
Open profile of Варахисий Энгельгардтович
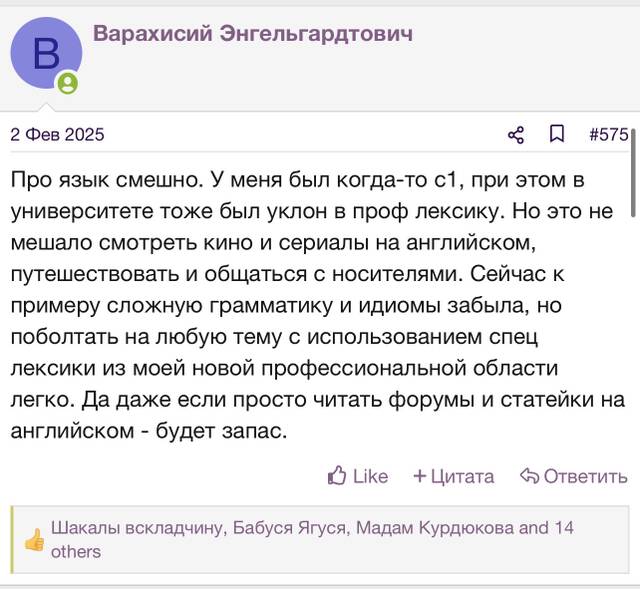[253, 33]
